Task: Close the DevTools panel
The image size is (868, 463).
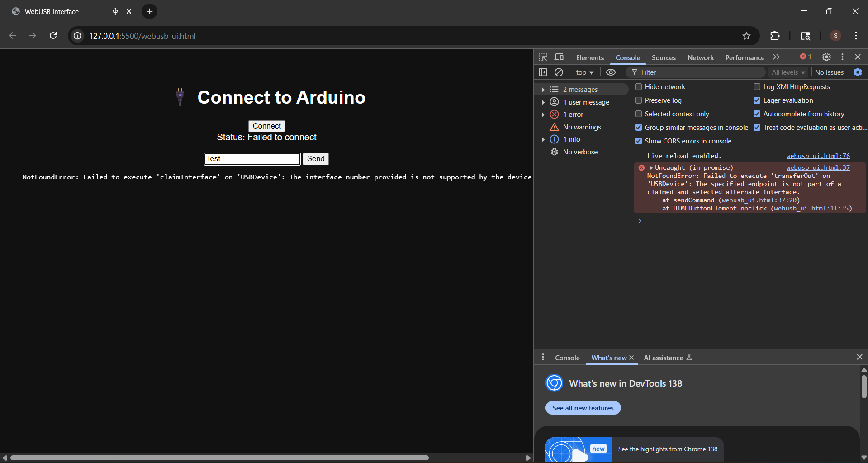Action: pos(858,57)
